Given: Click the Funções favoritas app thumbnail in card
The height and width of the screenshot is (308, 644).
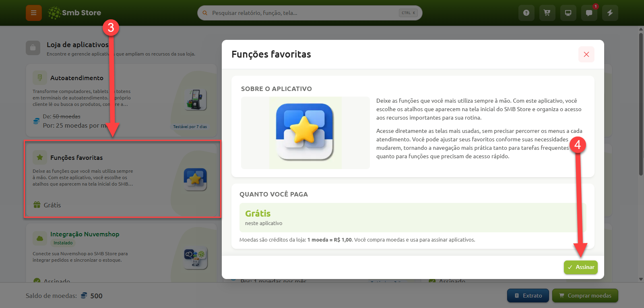Looking at the screenshot, I should pos(195,179).
